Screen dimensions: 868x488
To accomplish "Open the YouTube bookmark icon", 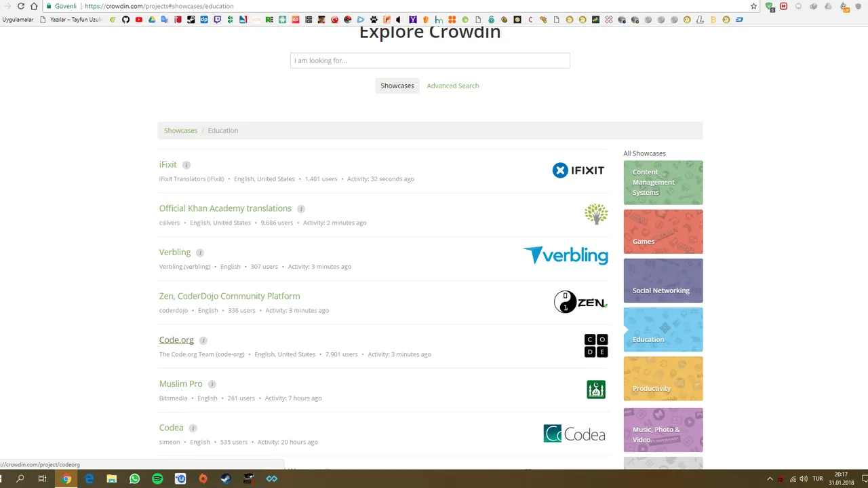I will click(x=138, y=20).
